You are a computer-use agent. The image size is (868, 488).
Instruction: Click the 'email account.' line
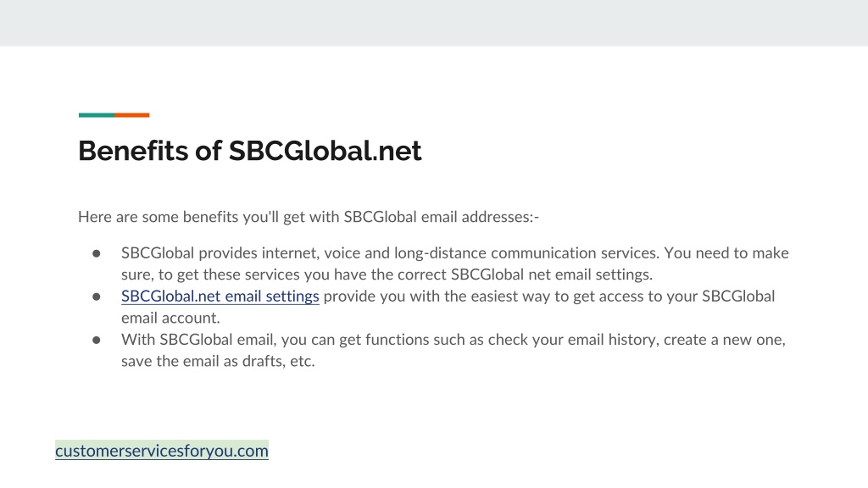click(x=170, y=318)
